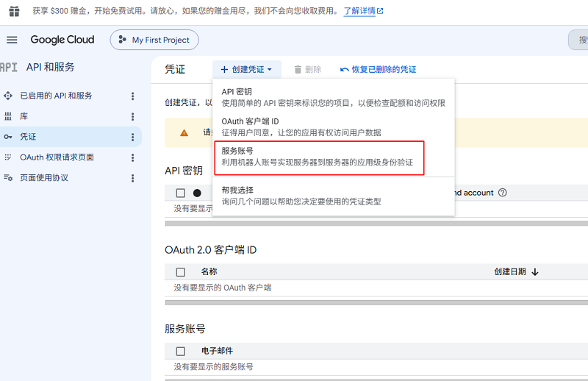
Task: Open the My First Project selector
Action: point(154,40)
